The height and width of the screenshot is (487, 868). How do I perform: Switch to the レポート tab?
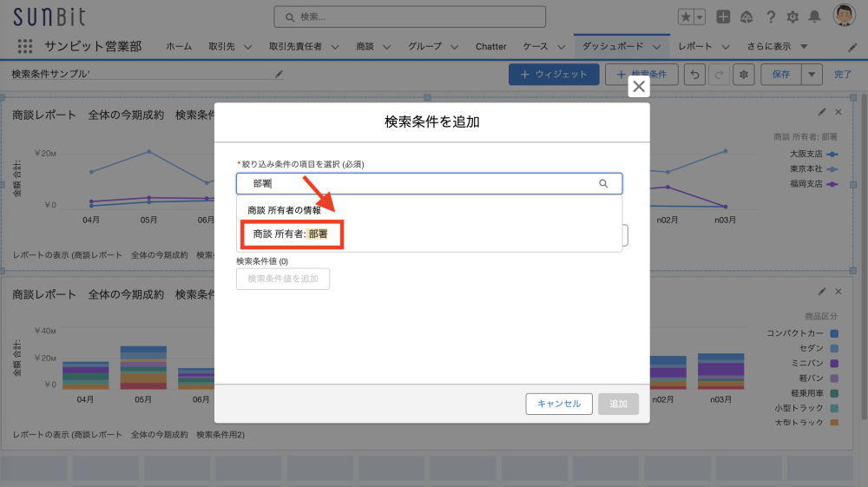pos(694,46)
